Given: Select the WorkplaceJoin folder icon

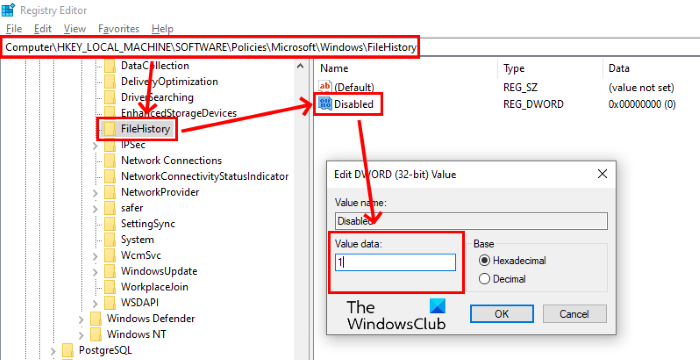Looking at the screenshot, I should (x=110, y=287).
